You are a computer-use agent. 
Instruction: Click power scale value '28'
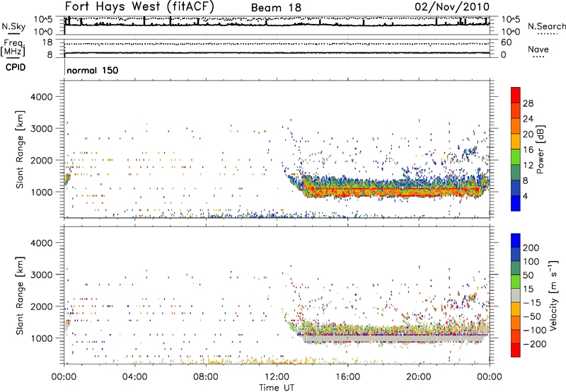click(528, 103)
